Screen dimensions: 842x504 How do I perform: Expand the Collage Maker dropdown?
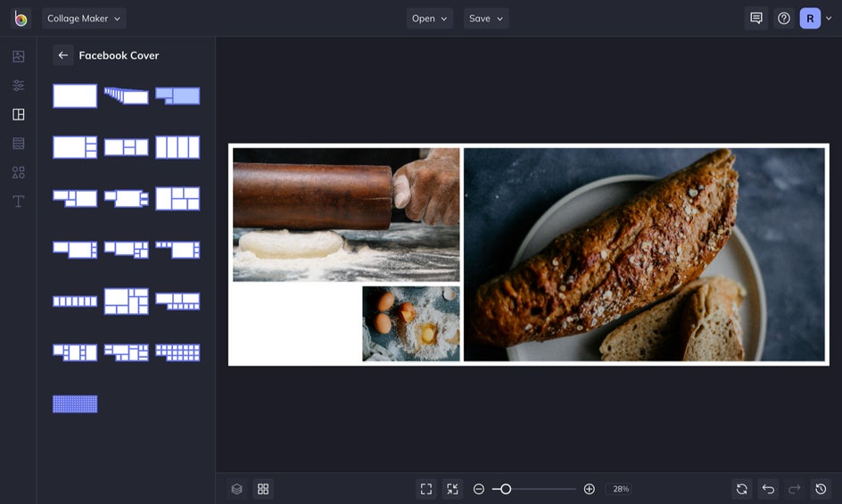84,19
